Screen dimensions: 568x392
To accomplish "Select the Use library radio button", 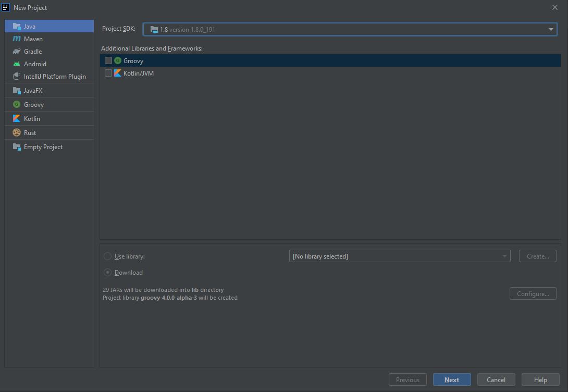I will coord(107,256).
